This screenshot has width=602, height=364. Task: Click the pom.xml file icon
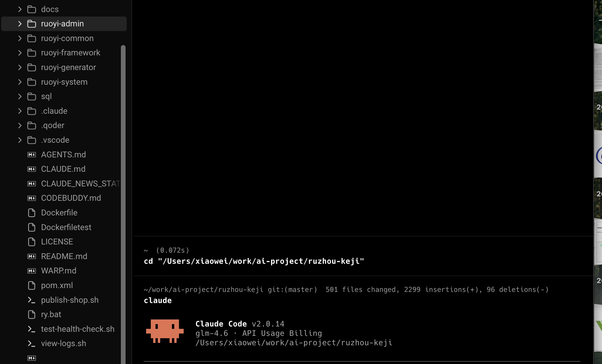[x=32, y=285]
